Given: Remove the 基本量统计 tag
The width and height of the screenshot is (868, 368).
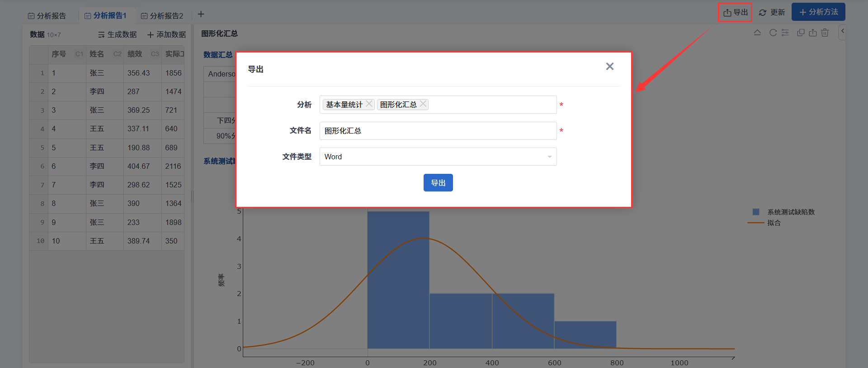Looking at the screenshot, I should [369, 104].
